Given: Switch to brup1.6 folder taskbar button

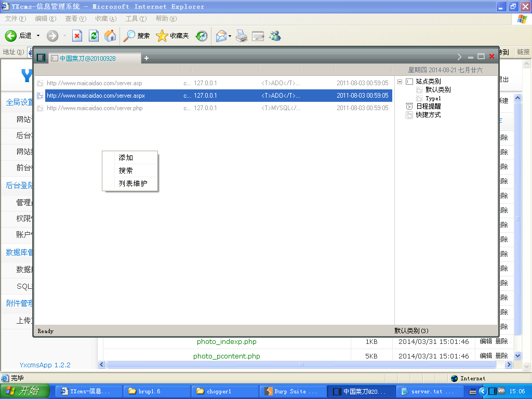Looking at the screenshot, I should (157, 392).
